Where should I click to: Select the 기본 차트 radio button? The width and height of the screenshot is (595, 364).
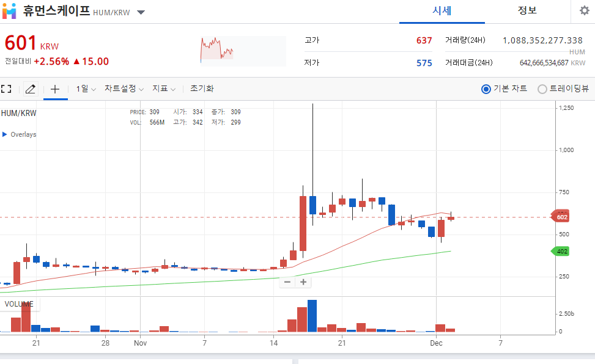click(486, 89)
